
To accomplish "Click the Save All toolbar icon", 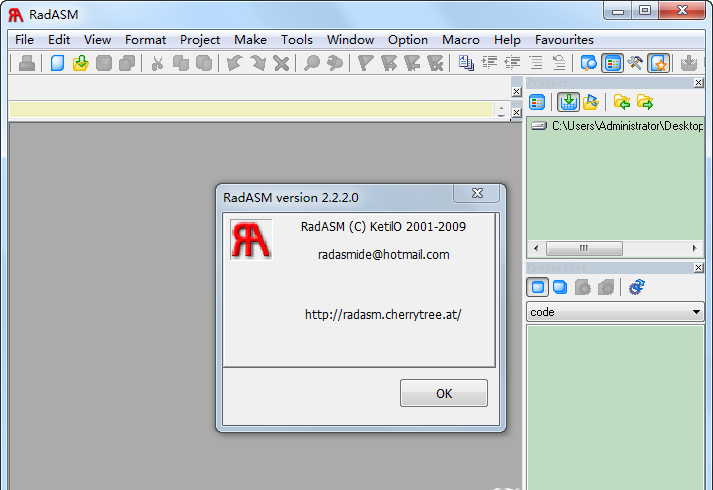I will click(x=127, y=63).
